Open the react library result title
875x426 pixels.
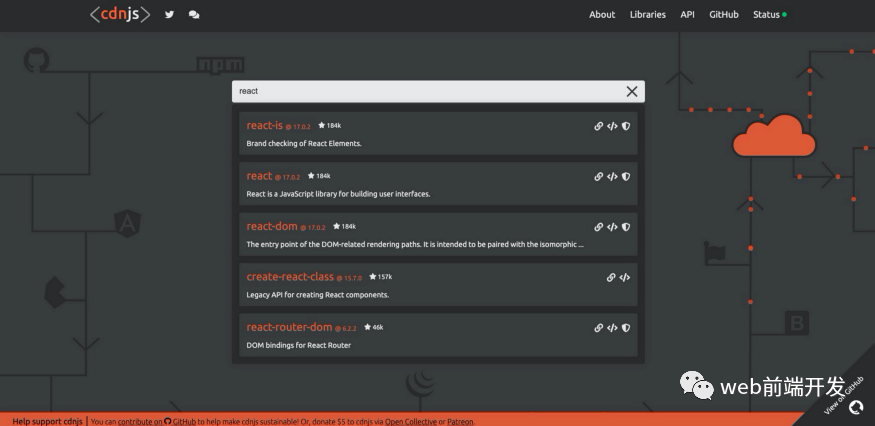click(259, 176)
